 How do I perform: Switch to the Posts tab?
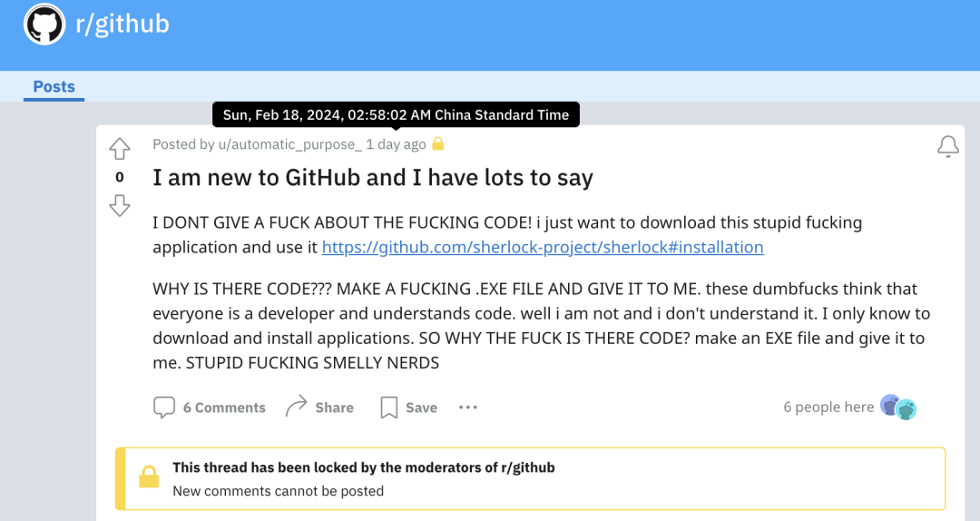point(54,86)
